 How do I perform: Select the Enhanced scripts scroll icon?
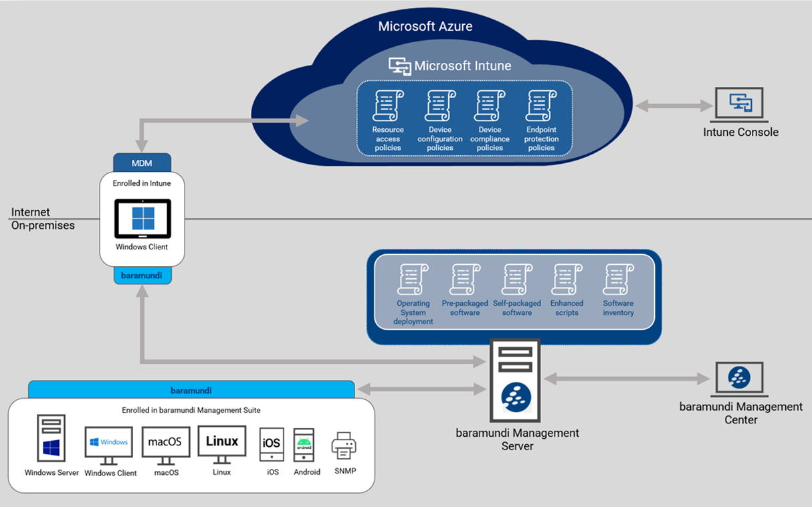tap(567, 280)
